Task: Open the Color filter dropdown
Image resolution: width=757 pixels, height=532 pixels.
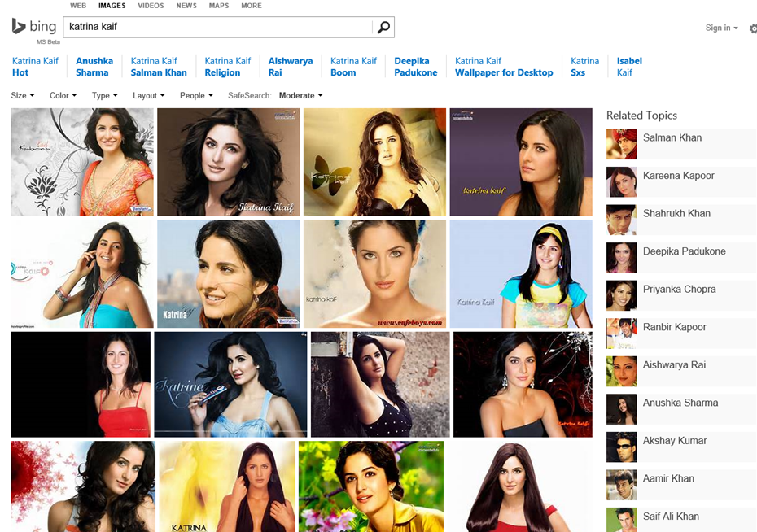Action: [63, 95]
